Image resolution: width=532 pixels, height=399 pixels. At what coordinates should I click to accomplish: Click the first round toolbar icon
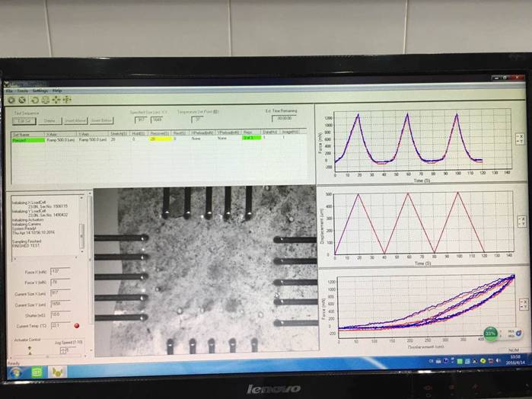[12, 100]
